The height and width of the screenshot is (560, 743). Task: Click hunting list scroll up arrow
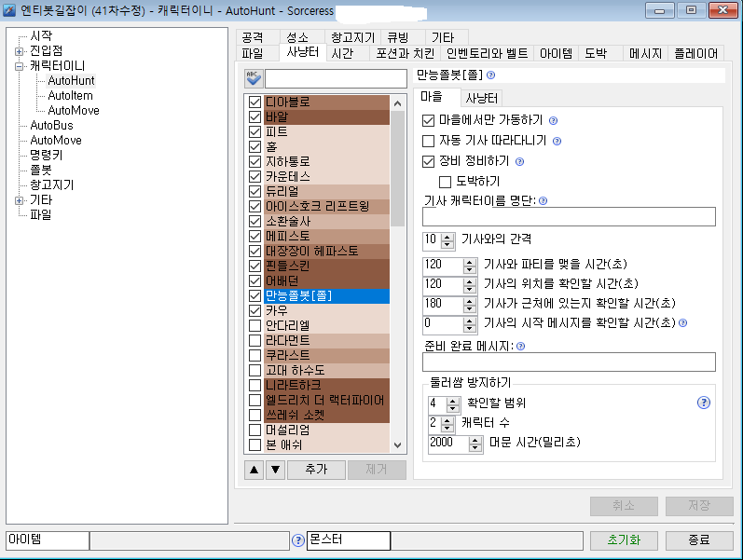[397, 102]
